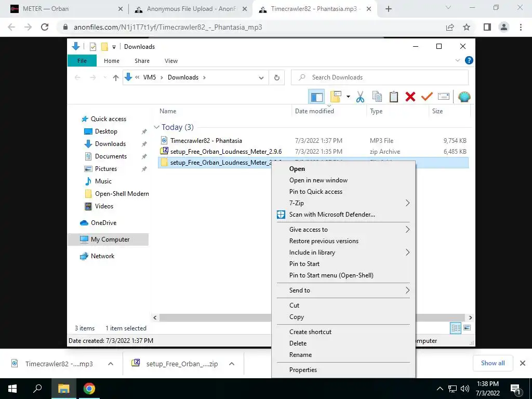The height and width of the screenshot is (399, 532).
Task: Click the Refresh button beside address bar
Action: tap(277, 78)
